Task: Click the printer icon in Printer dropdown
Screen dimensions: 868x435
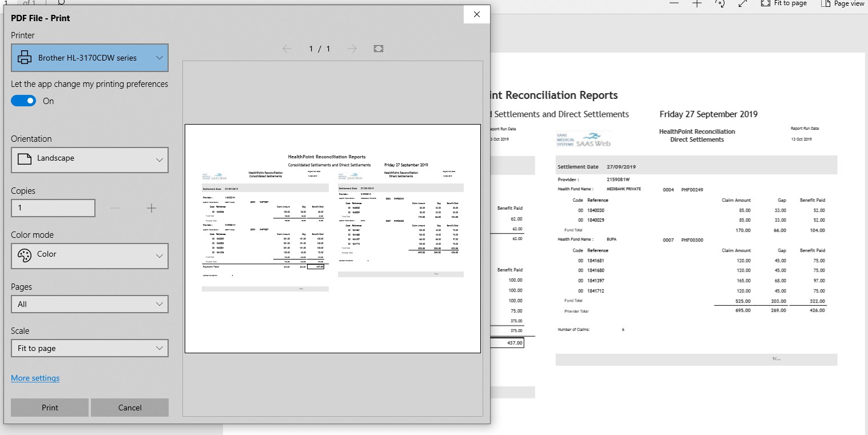Action: coord(25,58)
